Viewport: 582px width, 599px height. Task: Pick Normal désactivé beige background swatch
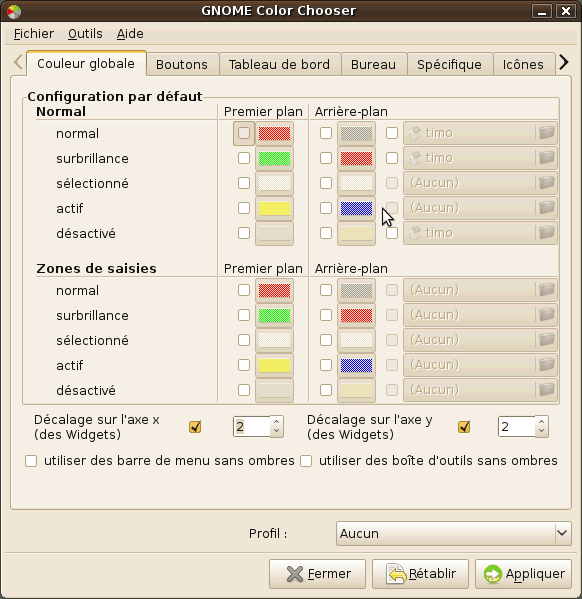click(356, 233)
